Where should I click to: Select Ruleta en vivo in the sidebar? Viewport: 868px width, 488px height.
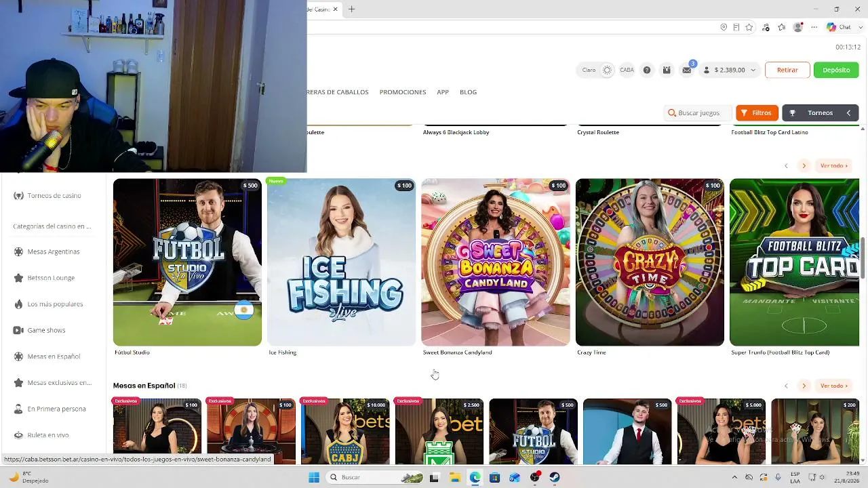(x=48, y=435)
